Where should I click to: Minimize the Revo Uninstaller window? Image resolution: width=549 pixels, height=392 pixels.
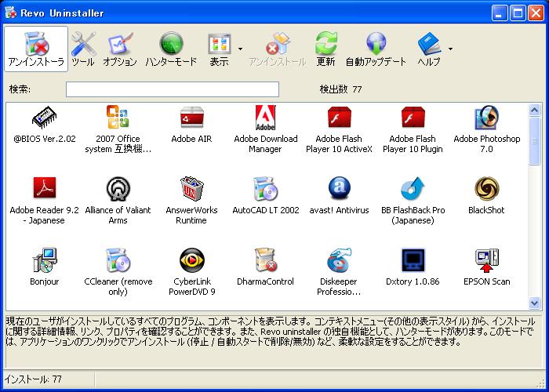tap(500, 13)
